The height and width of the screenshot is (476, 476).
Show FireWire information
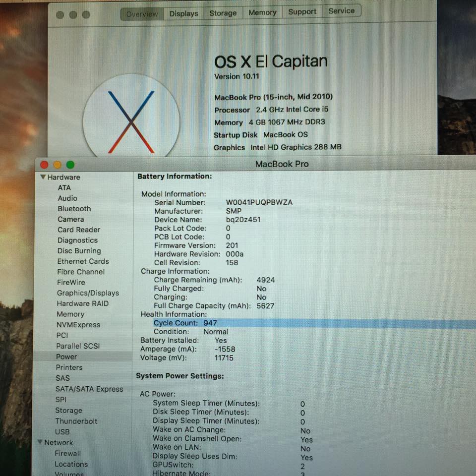pyautogui.click(x=71, y=282)
